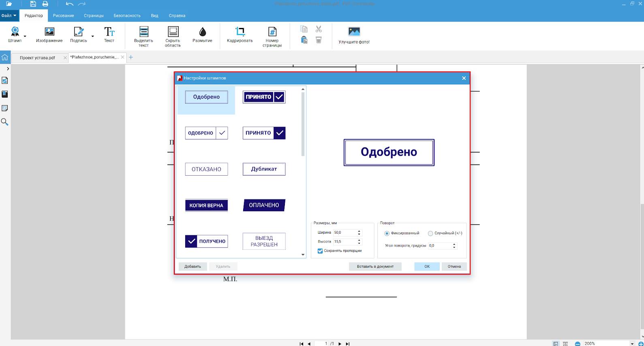Select the ПОЛУЧЕНО stamp
This screenshot has height=346, width=644.
tap(206, 241)
